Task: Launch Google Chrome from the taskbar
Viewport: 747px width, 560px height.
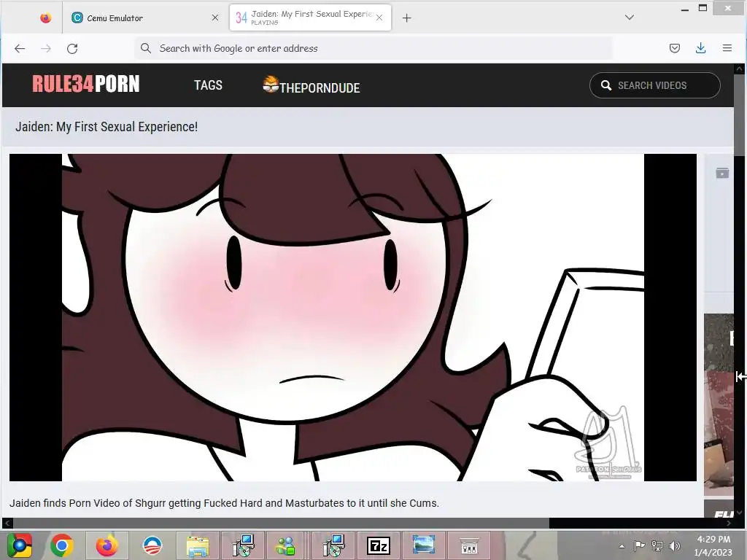Action: tap(62, 545)
